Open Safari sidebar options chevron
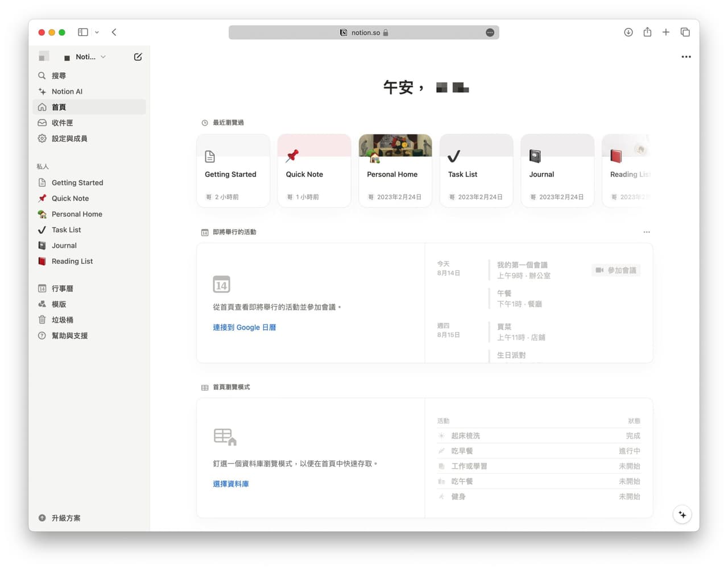 97,32
